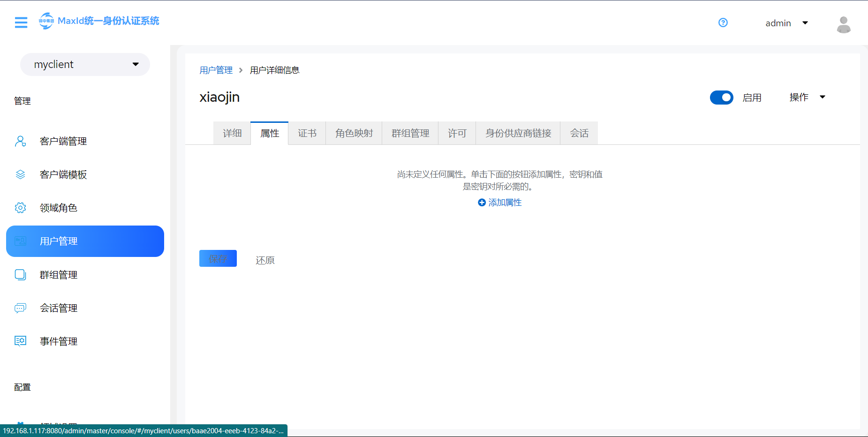Viewport: 868px width, 437px height.
Task: Click the 用户详细信息 breadcrumb text
Action: coord(275,70)
